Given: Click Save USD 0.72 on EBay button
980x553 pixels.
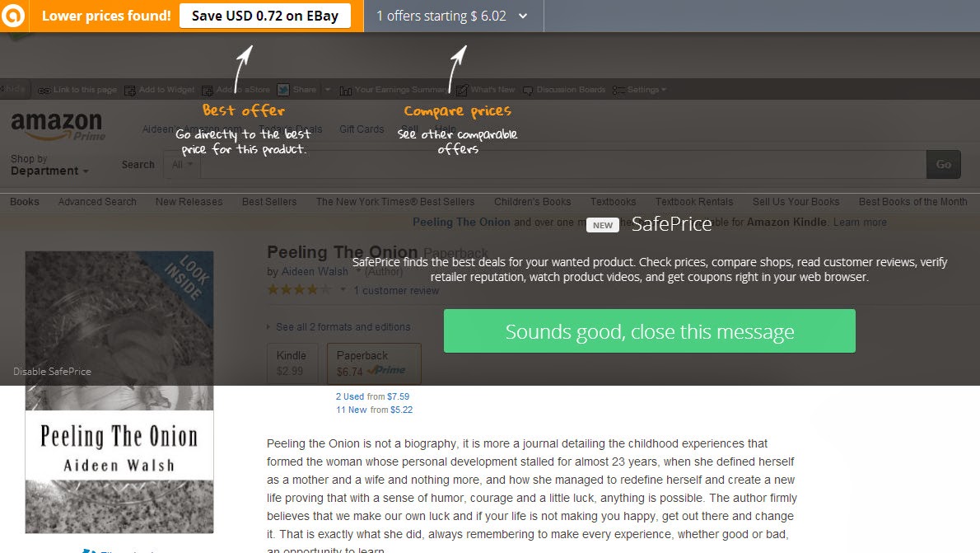Looking at the screenshot, I should click(x=265, y=16).
